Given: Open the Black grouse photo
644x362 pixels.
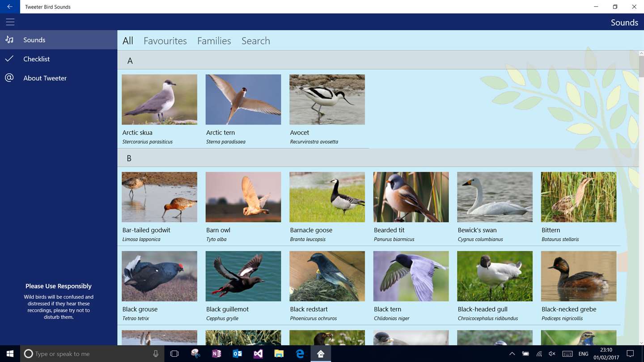Looking at the screenshot, I should tap(159, 276).
